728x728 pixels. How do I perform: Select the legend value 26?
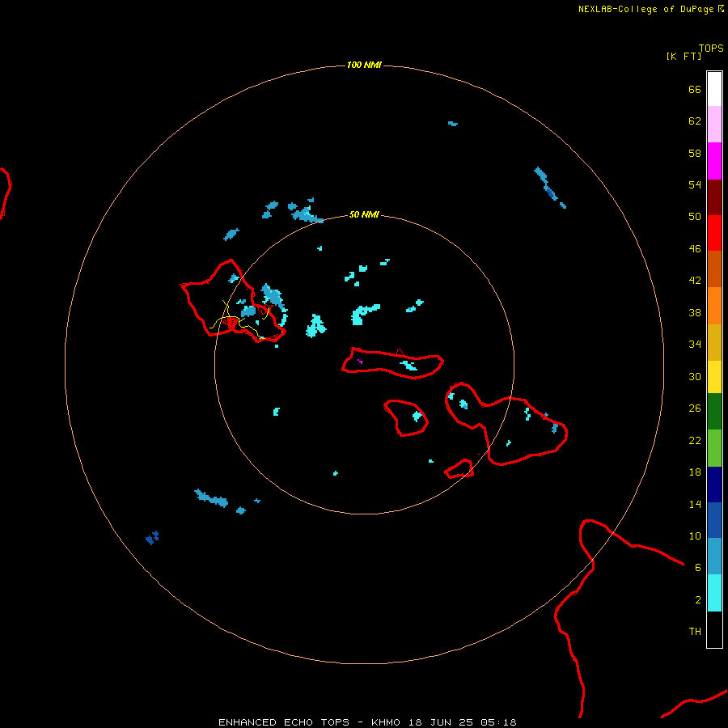click(x=695, y=408)
